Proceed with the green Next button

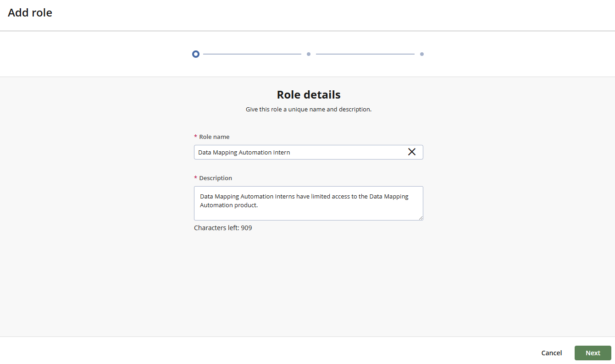pos(593,353)
